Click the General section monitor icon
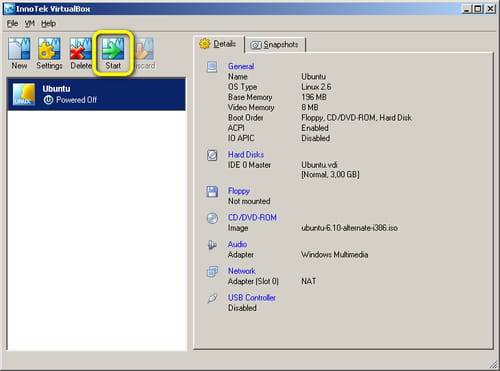 coord(212,67)
